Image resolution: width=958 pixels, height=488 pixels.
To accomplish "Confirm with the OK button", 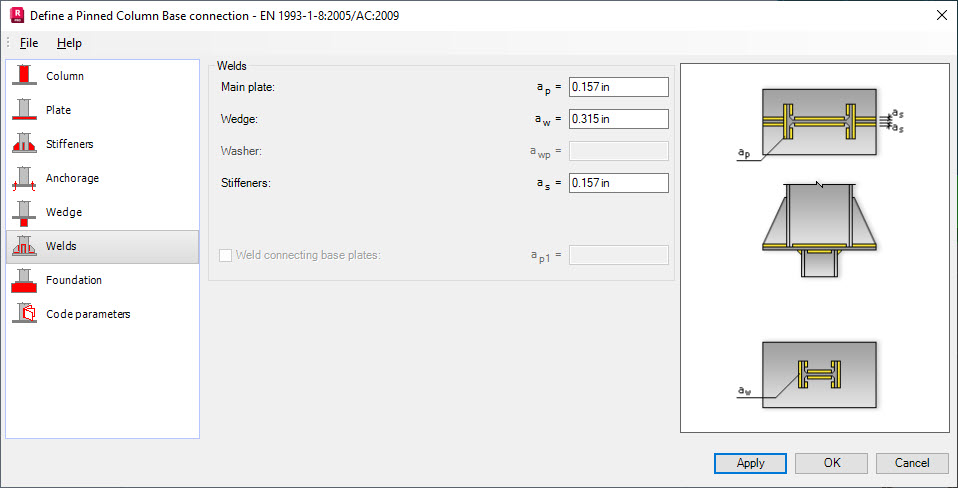I will pyautogui.click(x=832, y=463).
